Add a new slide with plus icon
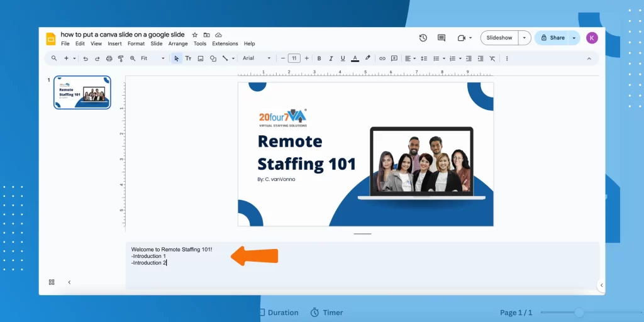Image resolution: width=644 pixels, height=322 pixels. [x=66, y=58]
